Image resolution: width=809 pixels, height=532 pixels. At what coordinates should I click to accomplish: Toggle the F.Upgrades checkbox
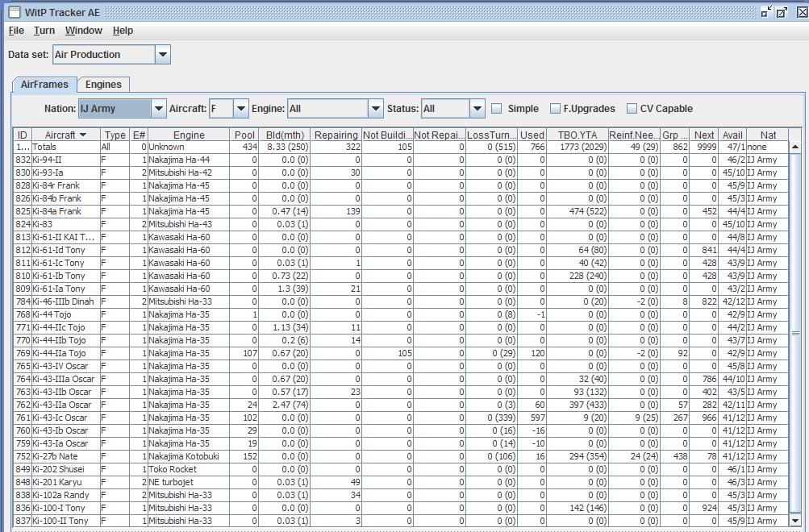click(x=555, y=109)
